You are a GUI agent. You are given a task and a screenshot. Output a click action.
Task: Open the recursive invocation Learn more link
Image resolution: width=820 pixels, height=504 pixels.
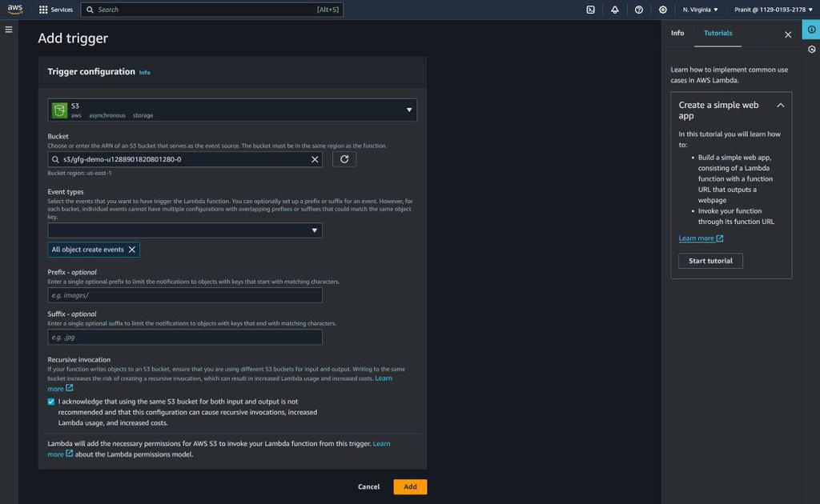pos(384,378)
